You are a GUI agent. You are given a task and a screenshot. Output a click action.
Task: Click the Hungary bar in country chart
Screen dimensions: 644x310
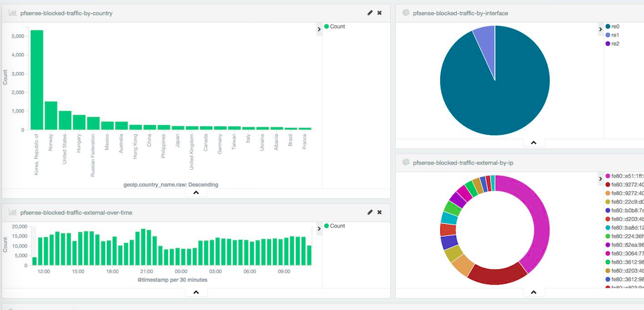tap(79, 122)
